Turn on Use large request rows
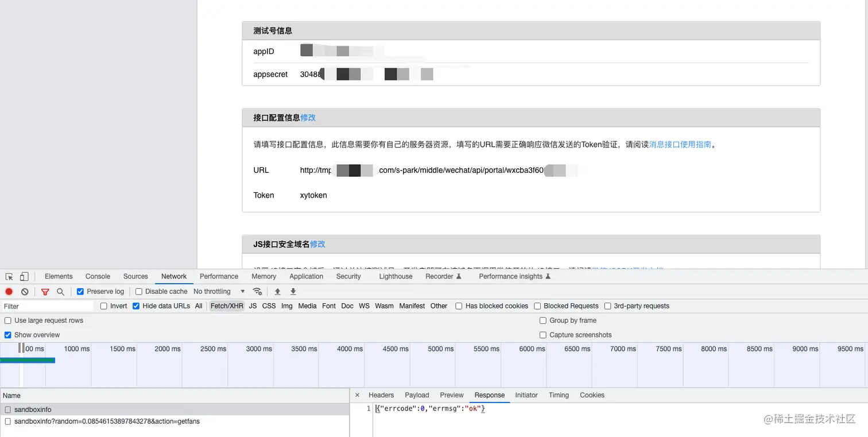The height and width of the screenshot is (437, 868). click(8, 320)
